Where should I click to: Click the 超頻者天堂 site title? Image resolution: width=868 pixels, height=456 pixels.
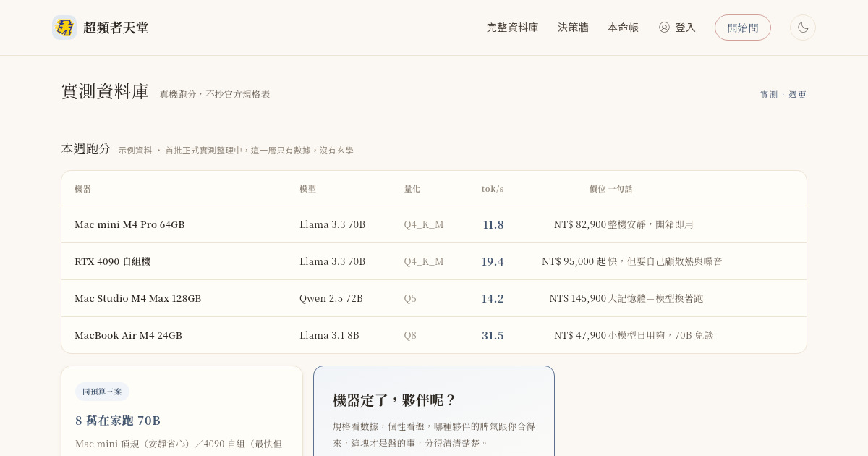[116, 28]
